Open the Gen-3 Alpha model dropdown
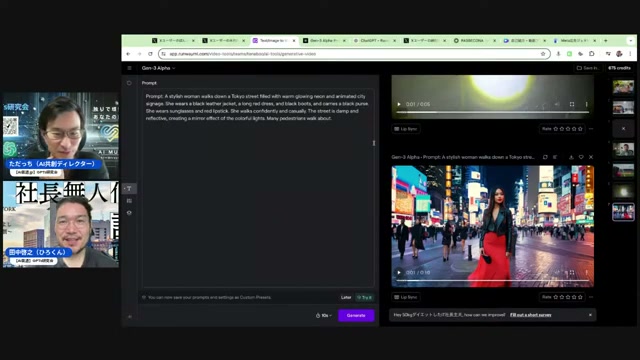 coord(158,68)
